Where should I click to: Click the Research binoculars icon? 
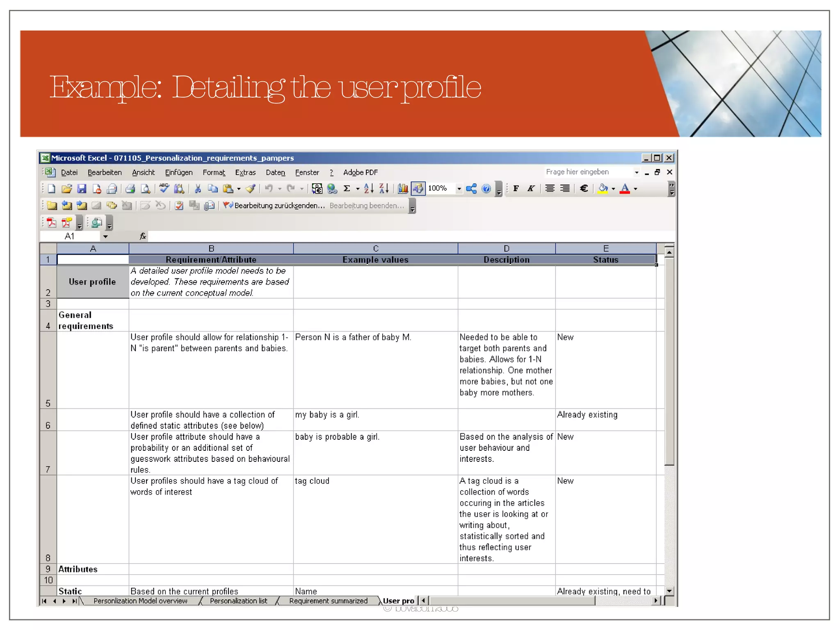tap(179, 189)
